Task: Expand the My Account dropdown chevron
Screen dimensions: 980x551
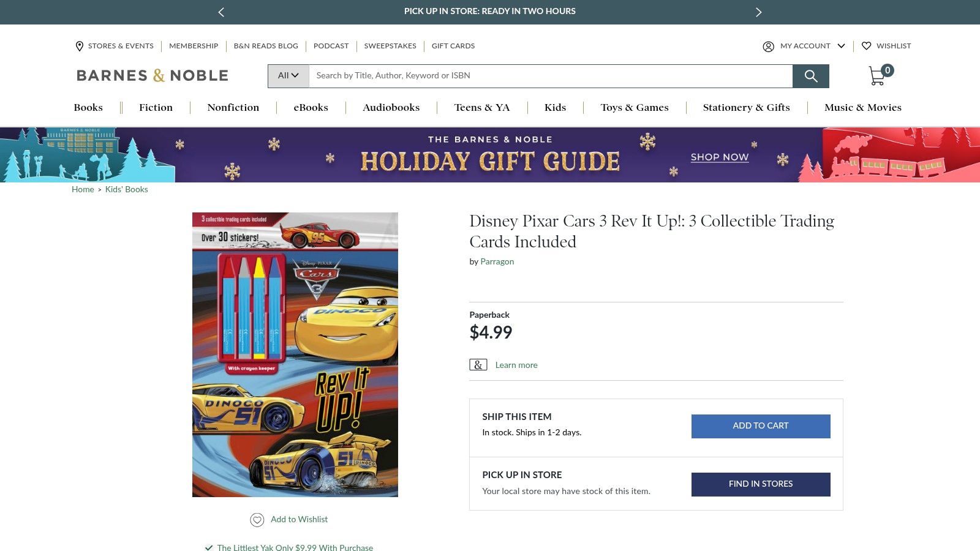Action: pos(842,46)
